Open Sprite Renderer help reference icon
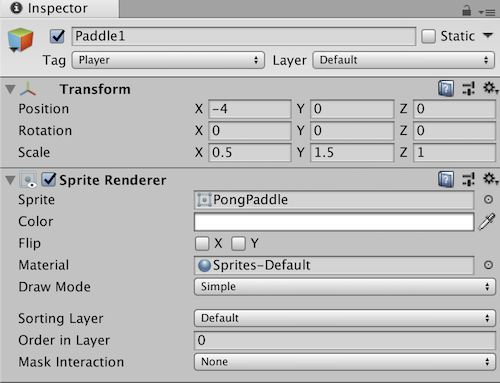 pos(446,179)
